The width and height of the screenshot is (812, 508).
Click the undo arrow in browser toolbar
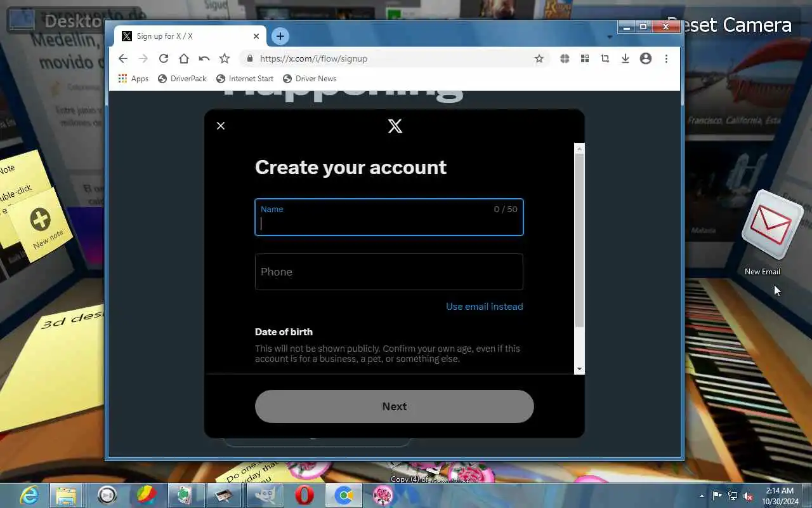tap(204, 58)
